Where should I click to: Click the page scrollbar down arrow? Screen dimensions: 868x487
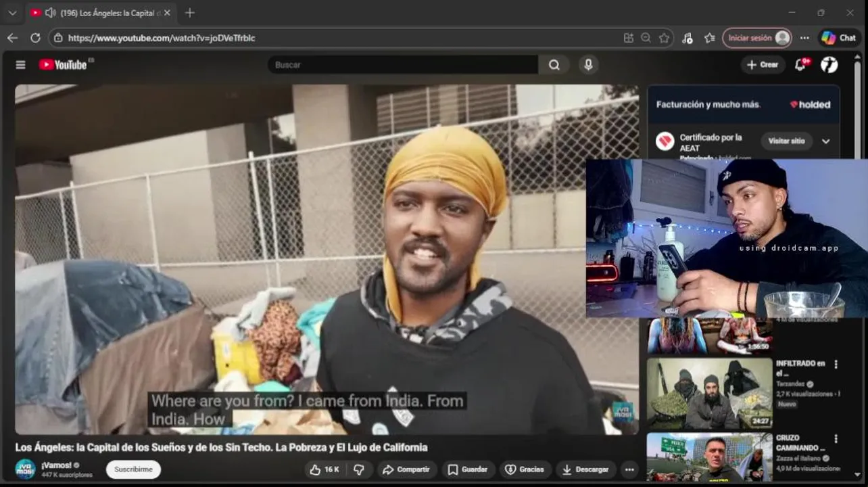858,475
